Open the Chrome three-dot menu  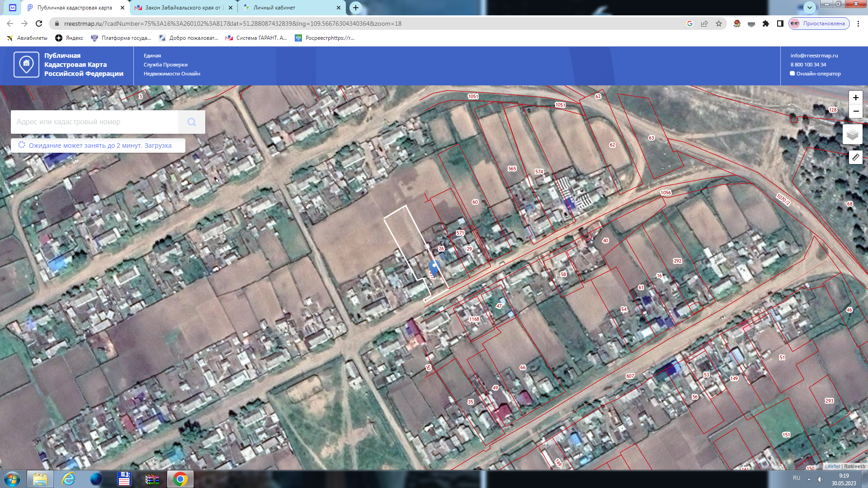[x=858, y=23]
